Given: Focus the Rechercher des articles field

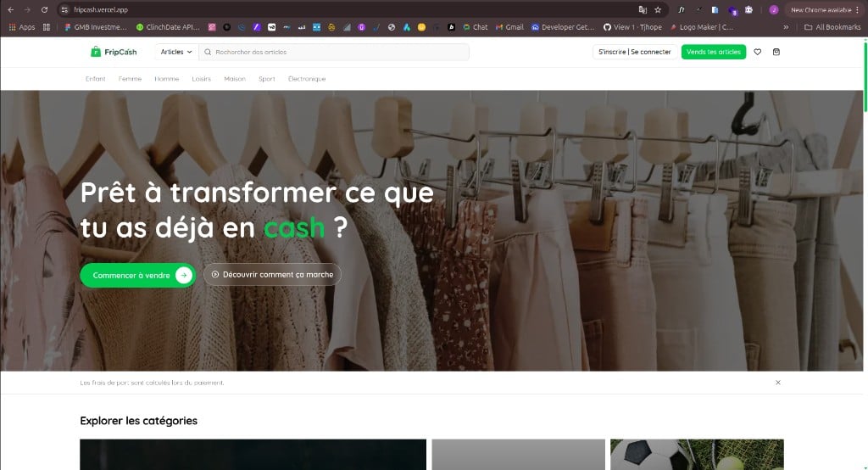Looking at the screenshot, I should pos(334,52).
